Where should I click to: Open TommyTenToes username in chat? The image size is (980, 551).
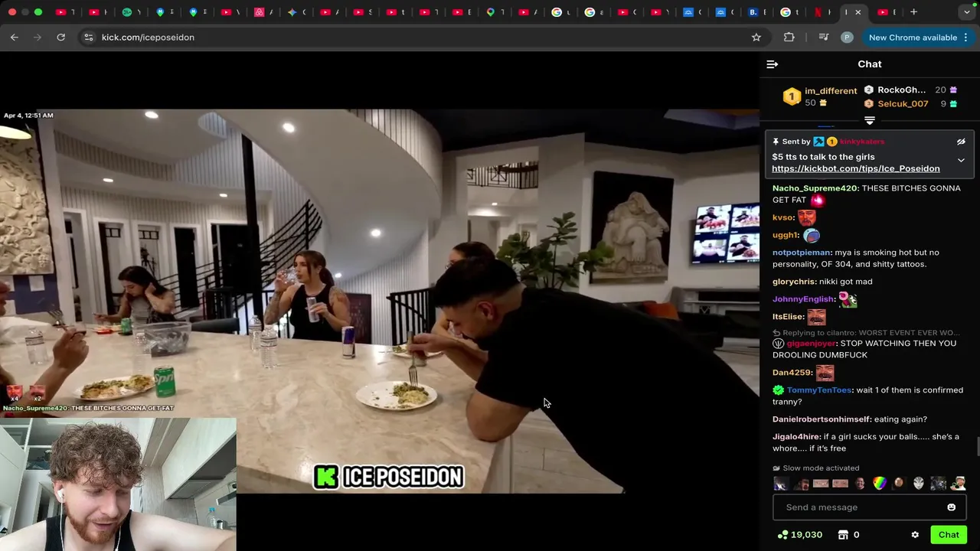tap(819, 390)
